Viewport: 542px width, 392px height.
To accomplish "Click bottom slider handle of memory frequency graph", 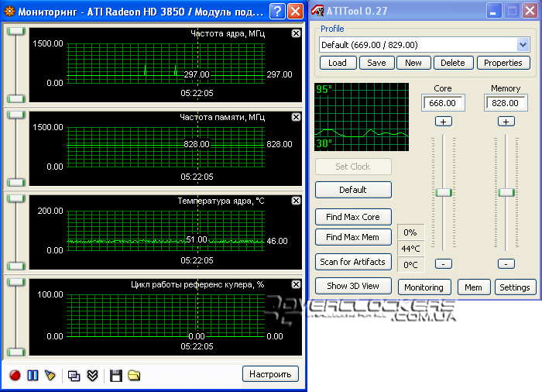I will pos(16,183).
